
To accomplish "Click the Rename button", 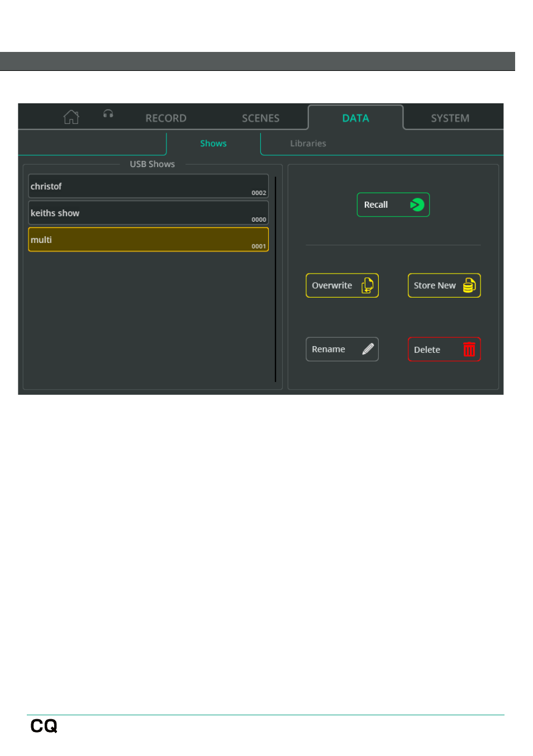I will point(342,349).
